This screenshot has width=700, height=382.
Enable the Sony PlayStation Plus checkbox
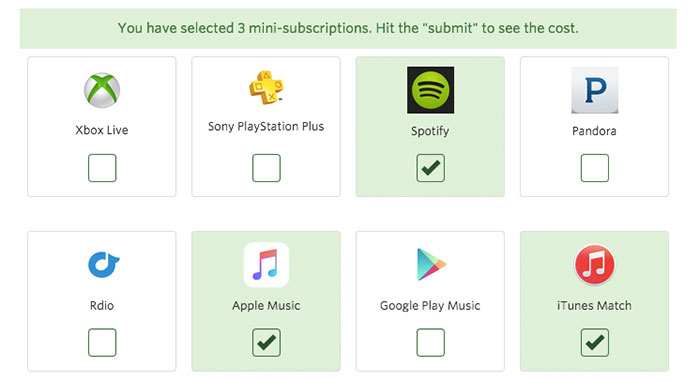click(267, 168)
